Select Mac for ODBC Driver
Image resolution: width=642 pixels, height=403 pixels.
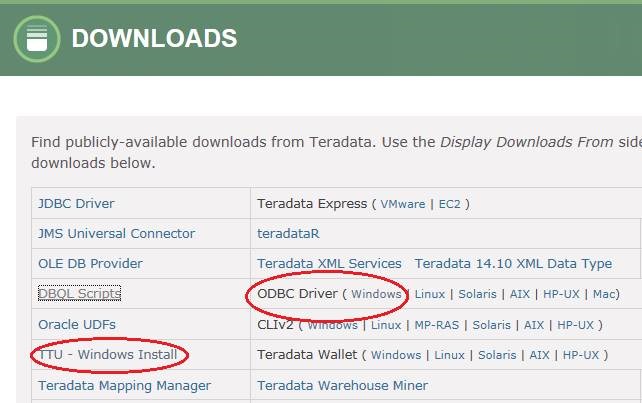(x=605, y=294)
